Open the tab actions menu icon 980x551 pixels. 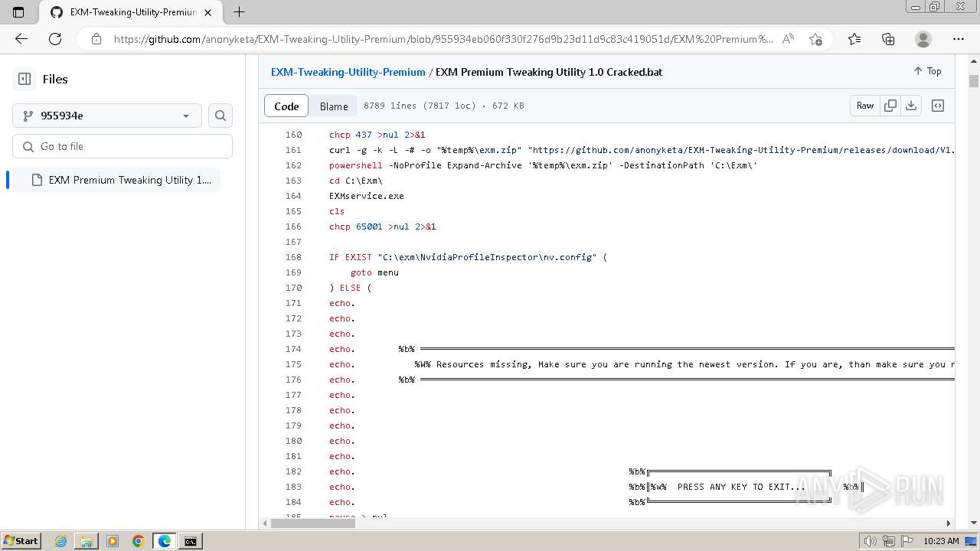point(18,12)
